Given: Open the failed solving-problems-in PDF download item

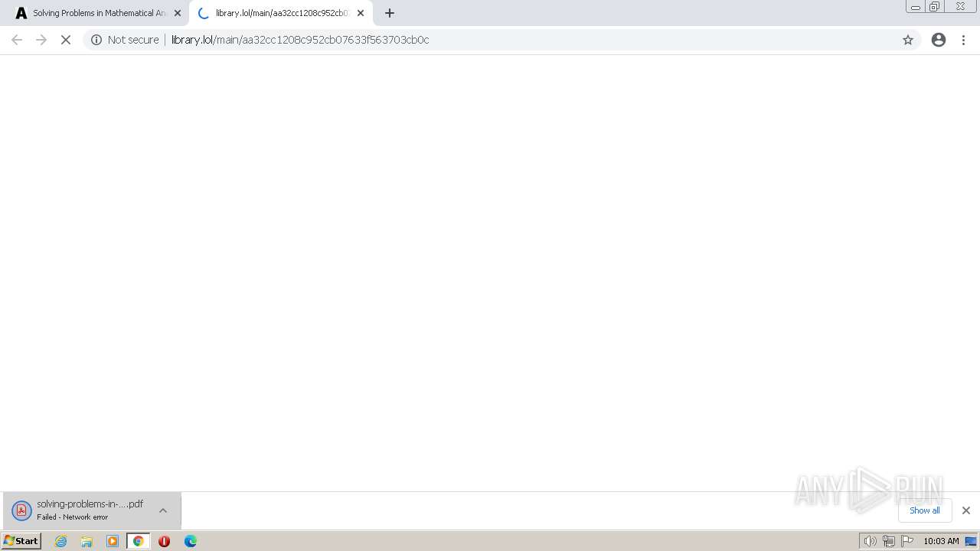Looking at the screenshot, I should click(79, 510).
